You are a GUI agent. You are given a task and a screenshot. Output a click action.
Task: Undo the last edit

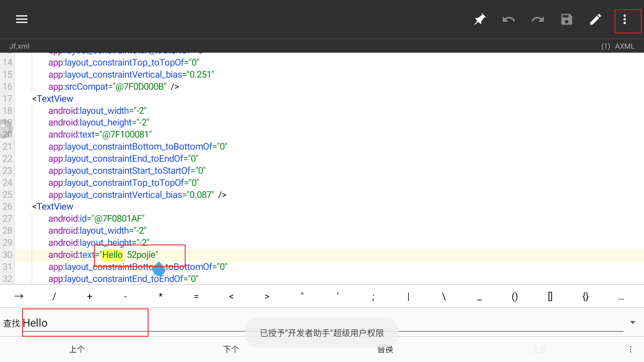(x=509, y=19)
